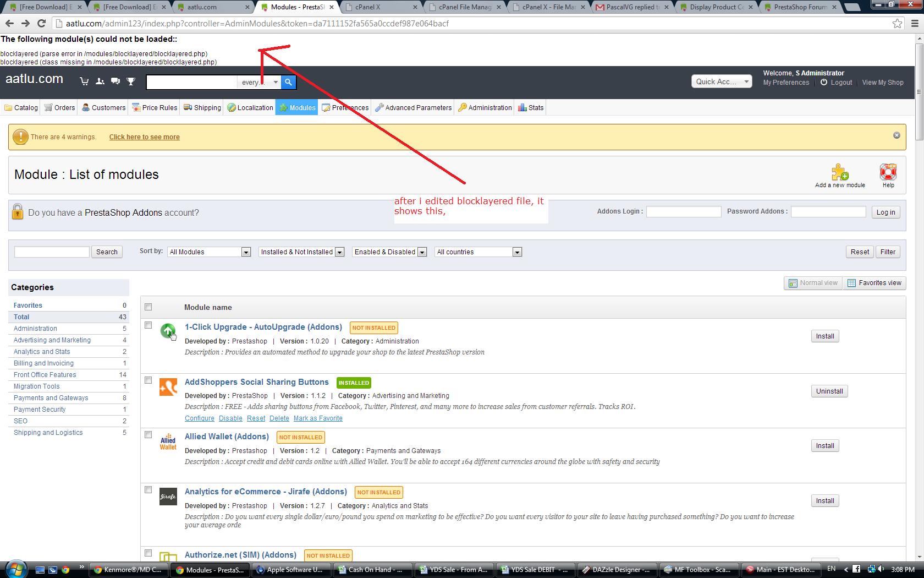Image resolution: width=924 pixels, height=578 pixels.
Task: Toggle the select-all modules checkbox
Action: [148, 307]
